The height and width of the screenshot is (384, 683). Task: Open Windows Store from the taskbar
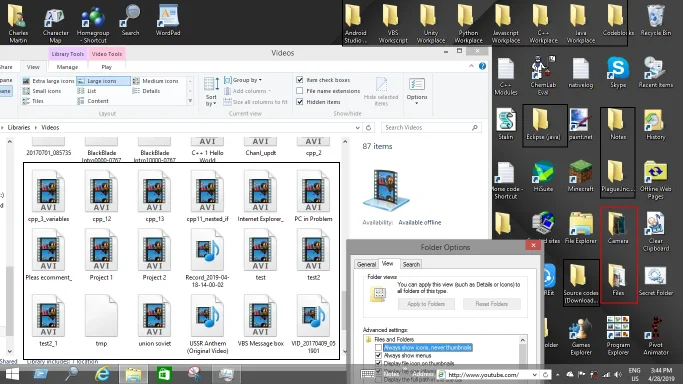164,374
